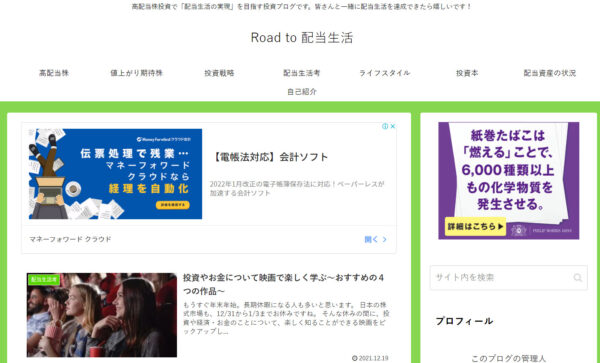
Task: Click the 開く link in the ad
Action: coord(371,239)
